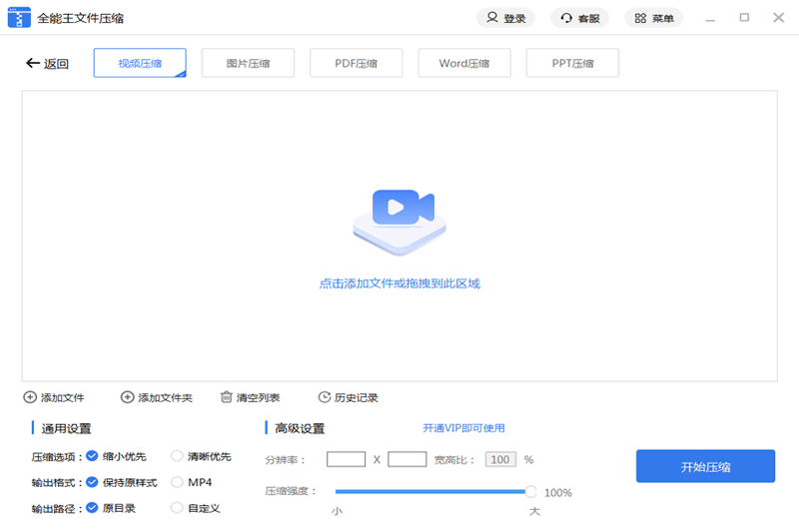Select MP4 output format

[177, 482]
